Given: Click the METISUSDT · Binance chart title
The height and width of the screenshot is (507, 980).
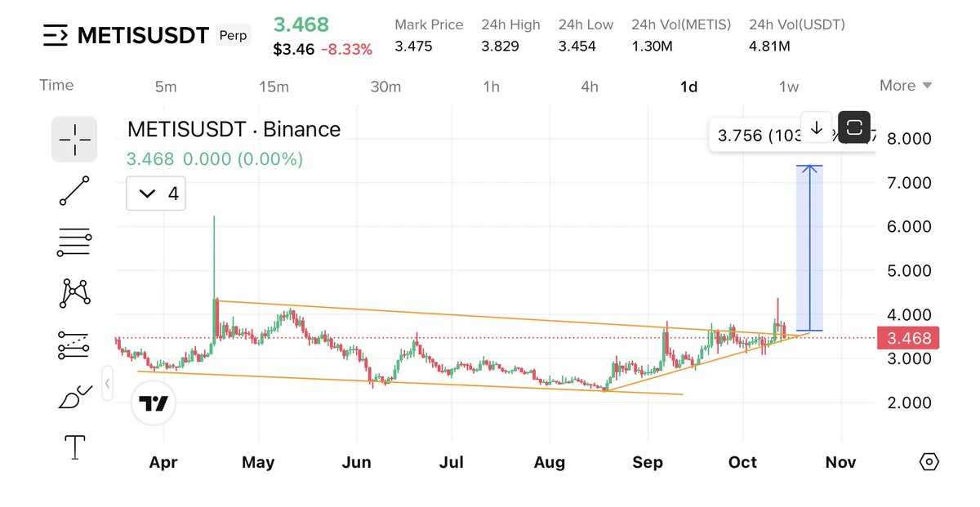Looking at the screenshot, I should click(x=234, y=129).
